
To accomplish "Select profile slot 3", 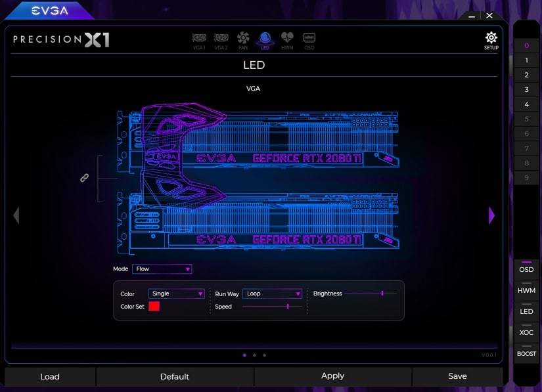I will click(526, 90).
